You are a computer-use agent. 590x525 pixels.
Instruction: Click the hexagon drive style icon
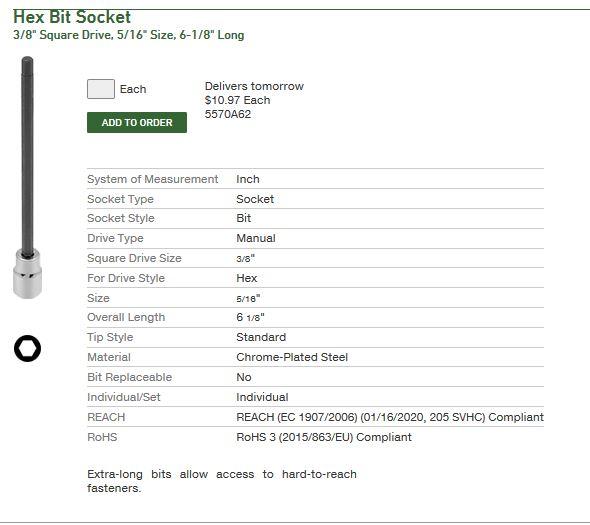[27, 348]
